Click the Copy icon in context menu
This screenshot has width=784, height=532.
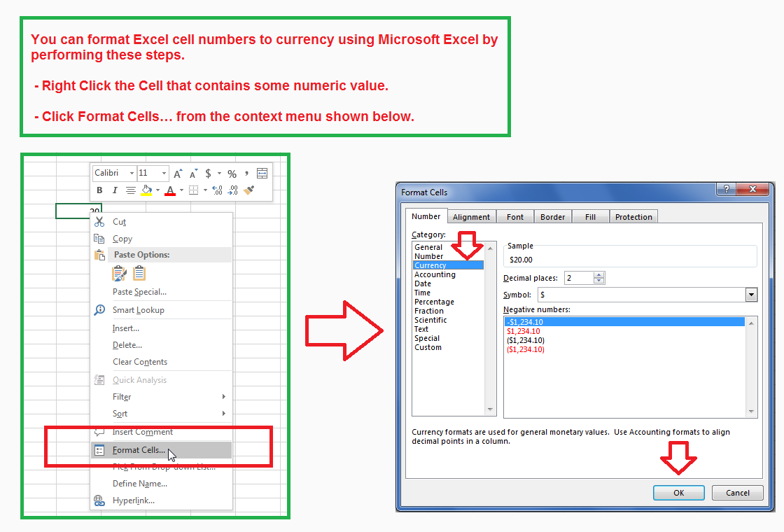coord(99,239)
